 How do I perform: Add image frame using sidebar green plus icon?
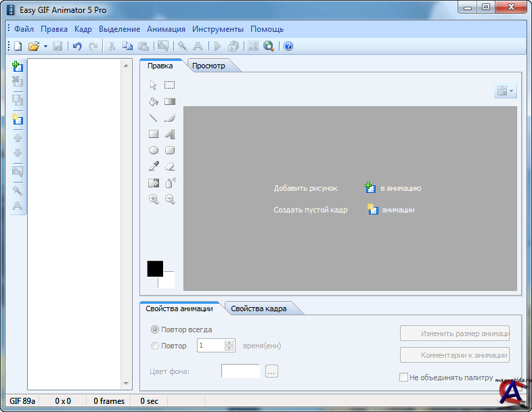(x=18, y=66)
